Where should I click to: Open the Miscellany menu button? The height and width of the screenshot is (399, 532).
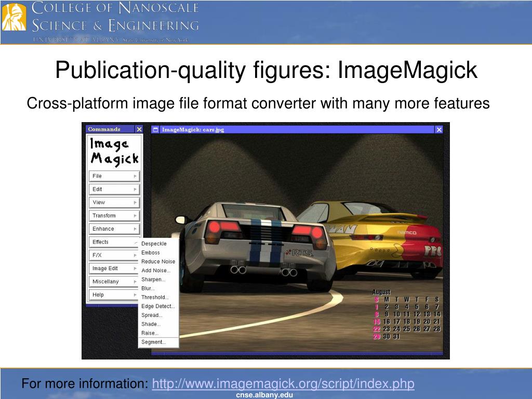point(114,282)
